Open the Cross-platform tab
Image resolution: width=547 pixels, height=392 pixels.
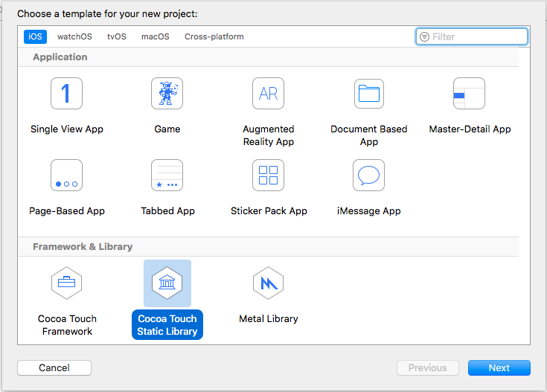pyautogui.click(x=214, y=36)
